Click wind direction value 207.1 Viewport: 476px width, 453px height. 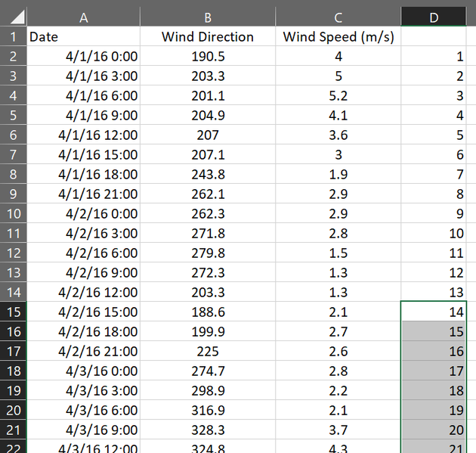[x=208, y=154]
